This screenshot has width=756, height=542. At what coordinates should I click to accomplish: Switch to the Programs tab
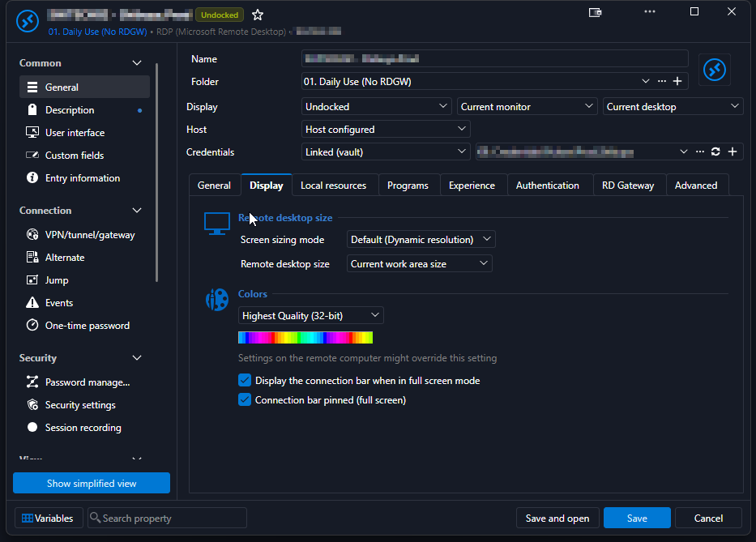point(408,186)
